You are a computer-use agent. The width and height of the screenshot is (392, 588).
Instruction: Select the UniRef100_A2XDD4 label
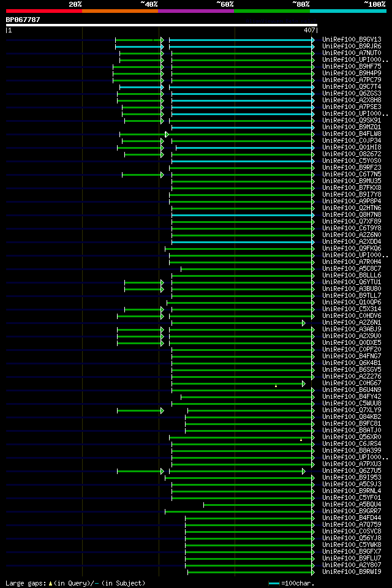tap(352, 241)
